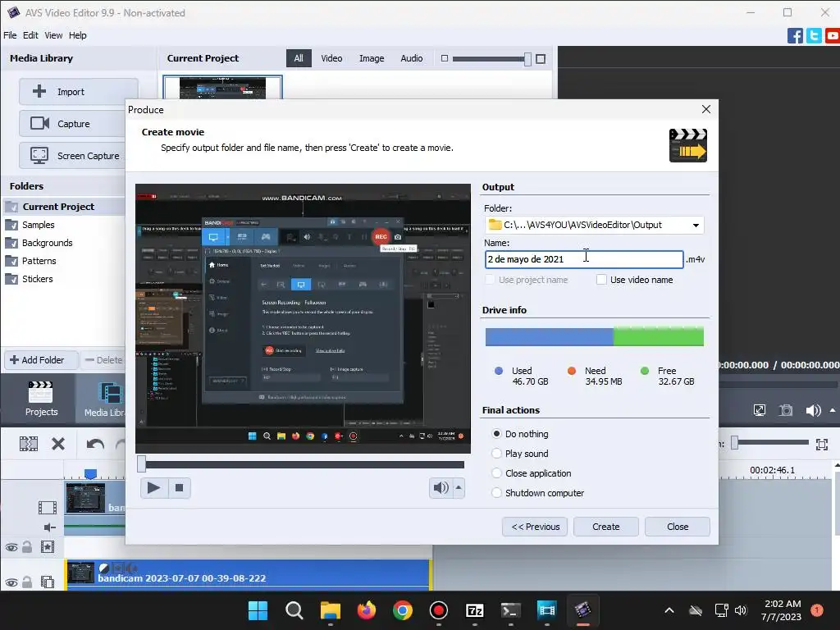This screenshot has width=840, height=630.
Task: Click the snapshot camera icon under the preview
Action: point(786,410)
